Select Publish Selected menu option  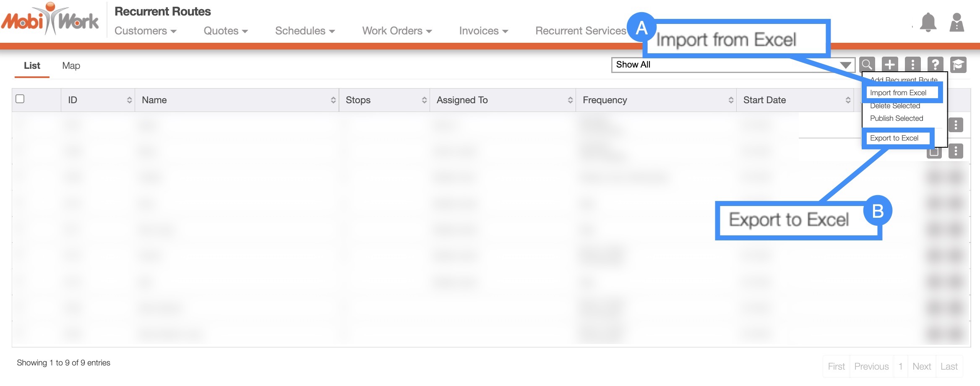coord(897,118)
